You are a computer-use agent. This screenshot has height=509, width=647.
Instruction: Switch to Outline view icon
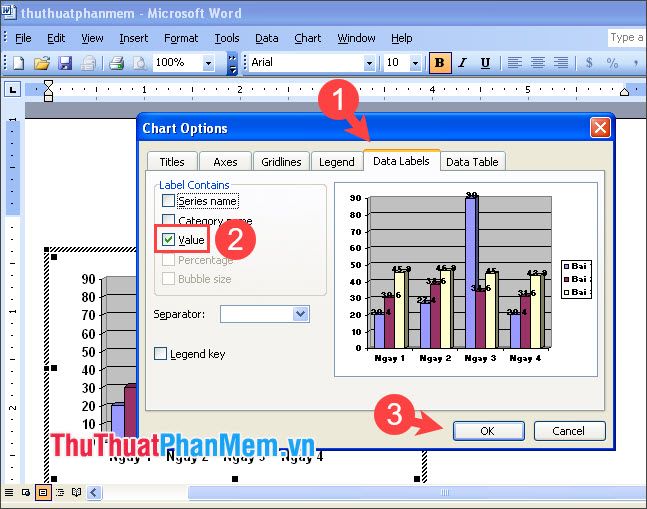point(60,492)
